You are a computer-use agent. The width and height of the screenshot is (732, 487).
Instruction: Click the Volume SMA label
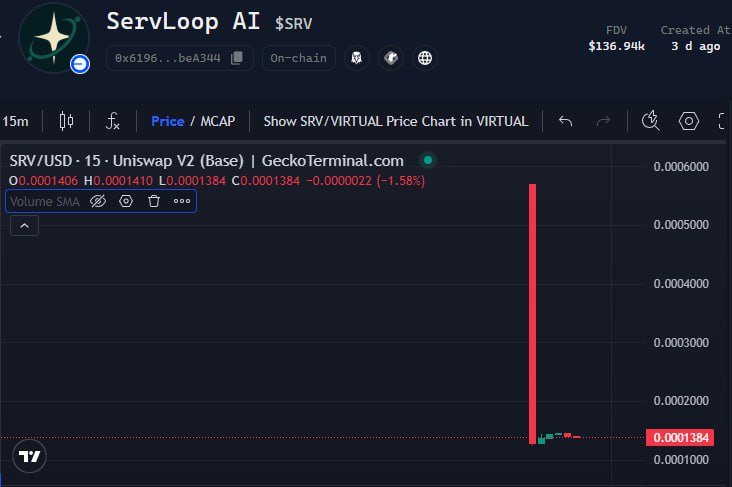click(x=45, y=202)
